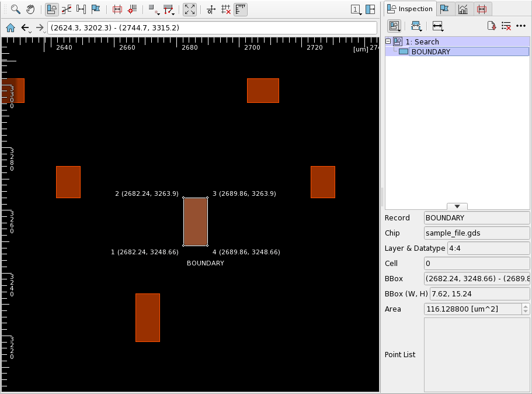Click the selected BOUNDARY rectangle in canvas

(196, 222)
